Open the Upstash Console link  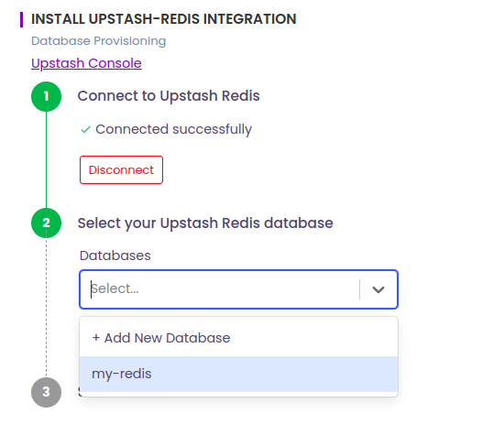86,63
